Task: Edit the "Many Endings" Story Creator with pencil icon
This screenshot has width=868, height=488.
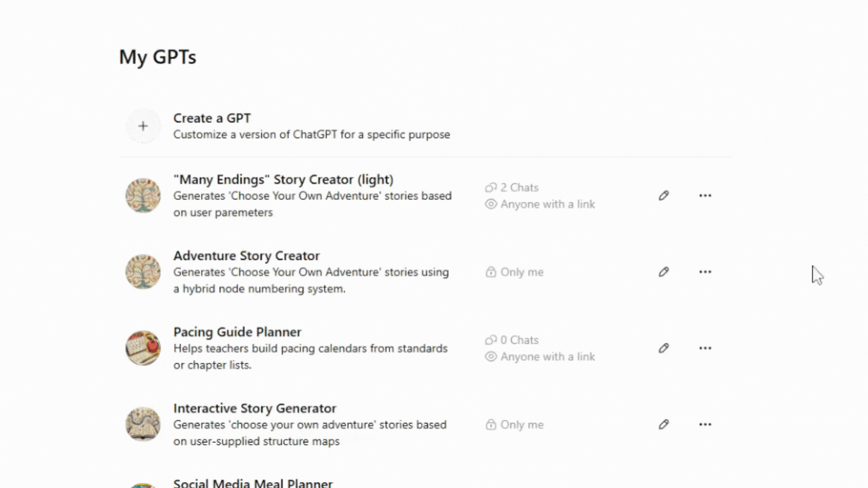Action: [663, 196]
